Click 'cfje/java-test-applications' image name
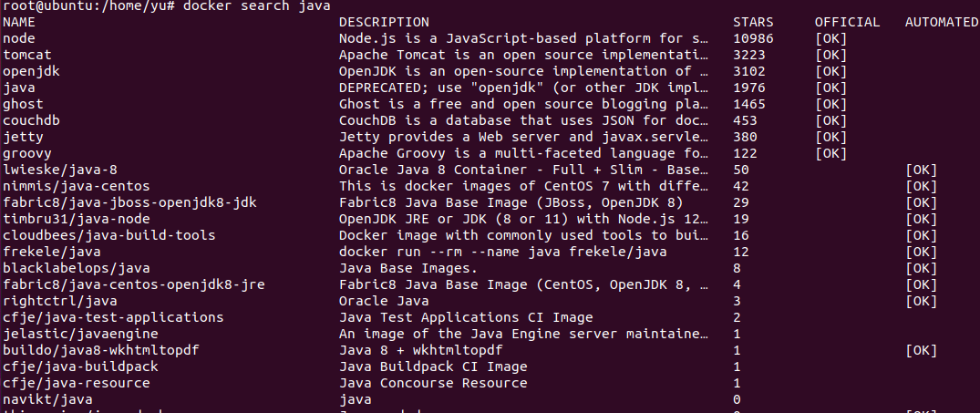Screen dimensions: 980x413 [x=113, y=317]
